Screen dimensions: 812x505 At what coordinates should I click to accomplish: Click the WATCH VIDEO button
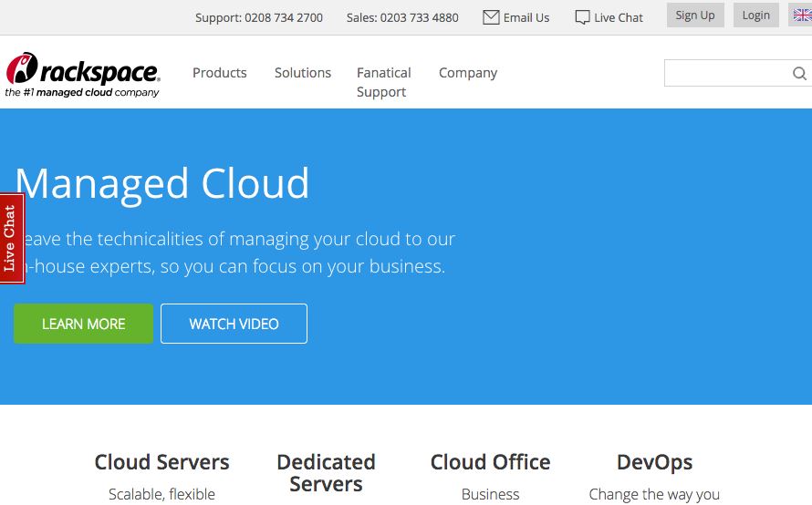tap(234, 324)
